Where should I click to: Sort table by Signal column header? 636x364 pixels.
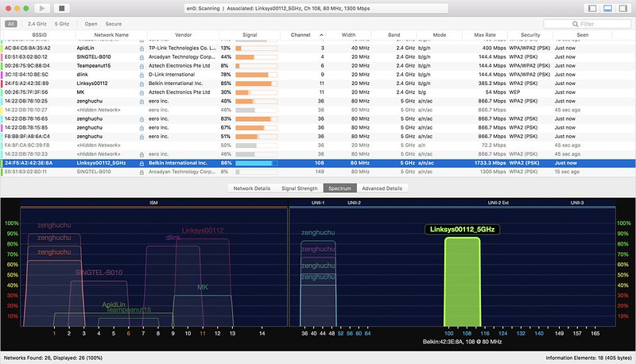(250, 35)
